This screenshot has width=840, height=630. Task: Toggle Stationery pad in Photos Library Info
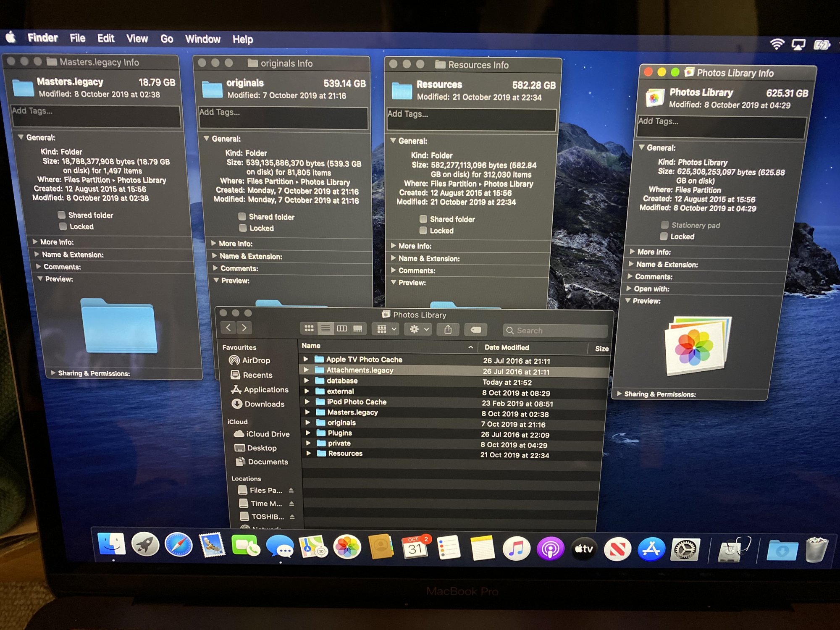[x=665, y=225]
